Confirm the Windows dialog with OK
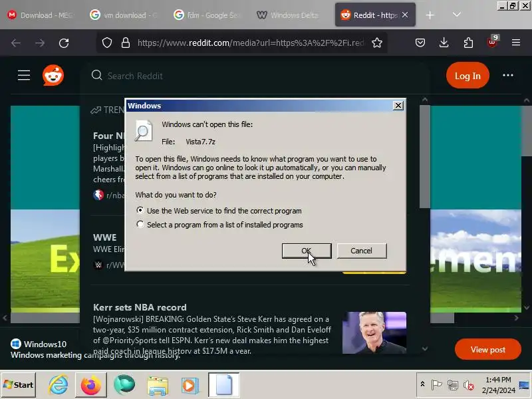532x399 pixels. point(307,251)
